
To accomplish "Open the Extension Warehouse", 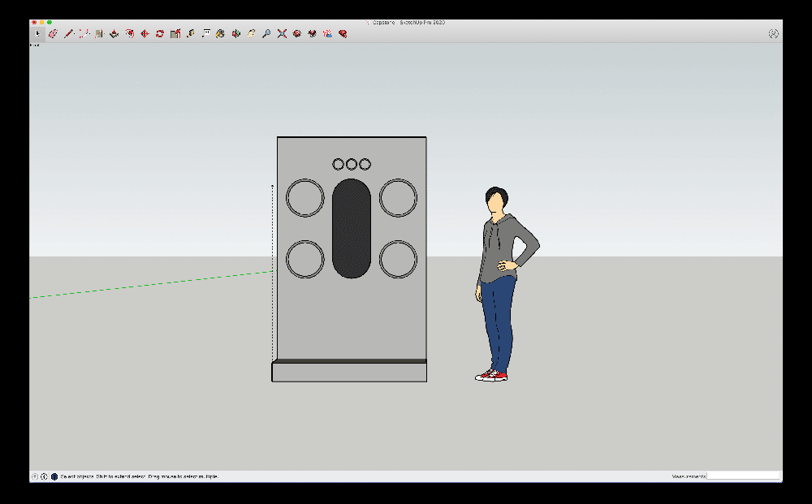I will tap(313, 33).
